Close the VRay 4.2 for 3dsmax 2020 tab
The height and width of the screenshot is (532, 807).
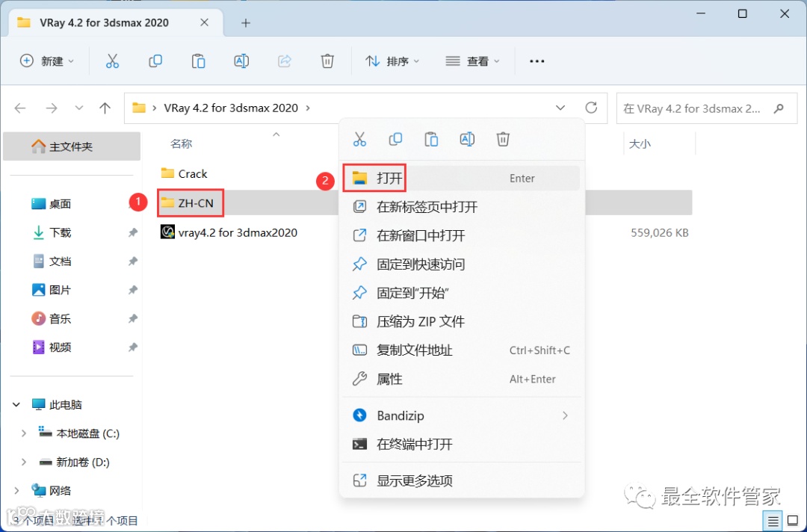click(x=204, y=22)
